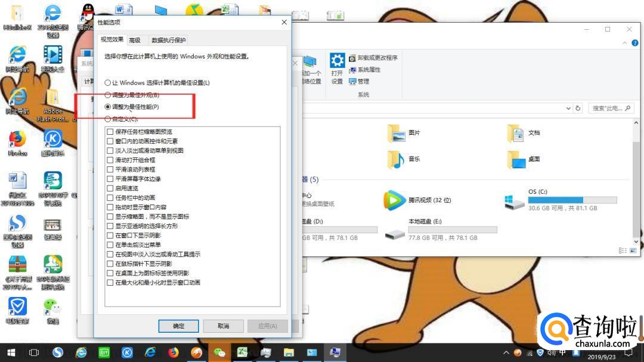Open Task View on the taskbar
This screenshot has height=362, width=644.
(34, 352)
